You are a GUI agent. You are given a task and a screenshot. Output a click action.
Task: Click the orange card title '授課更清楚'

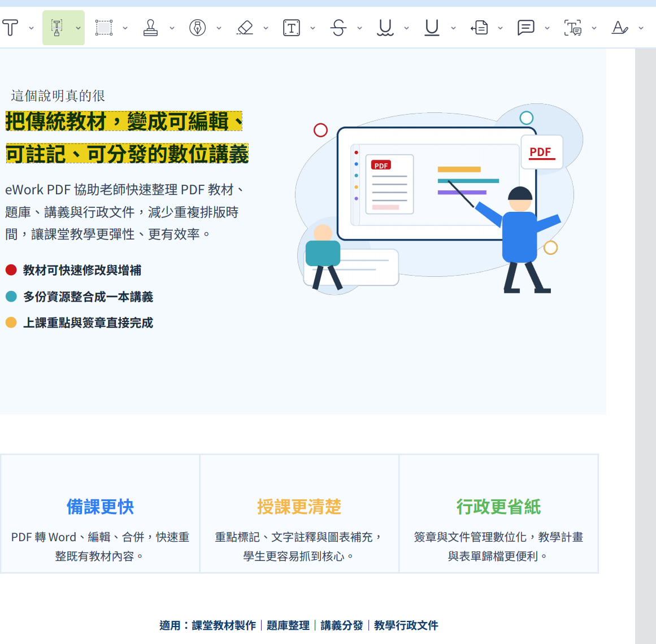(x=299, y=507)
